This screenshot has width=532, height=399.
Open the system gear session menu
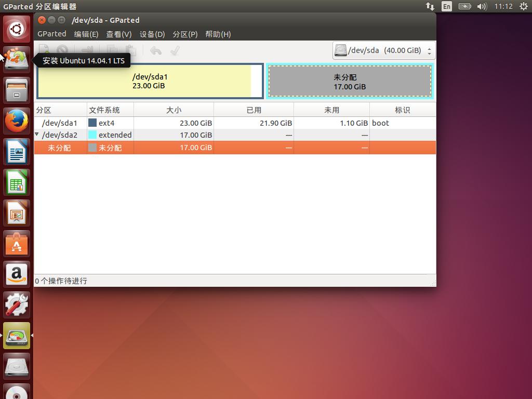[x=523, y=6]
